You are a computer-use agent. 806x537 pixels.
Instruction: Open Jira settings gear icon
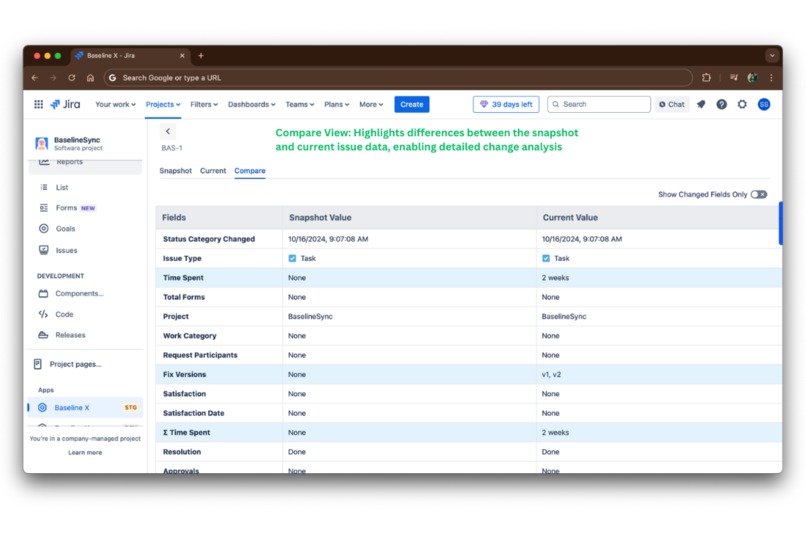[x=742, y=104]
